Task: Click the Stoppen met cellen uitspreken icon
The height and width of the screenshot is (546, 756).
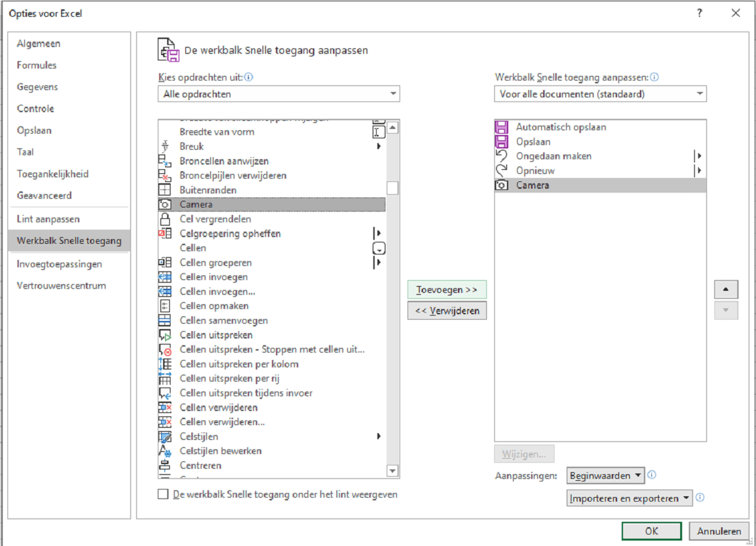Action: (165, 349)
